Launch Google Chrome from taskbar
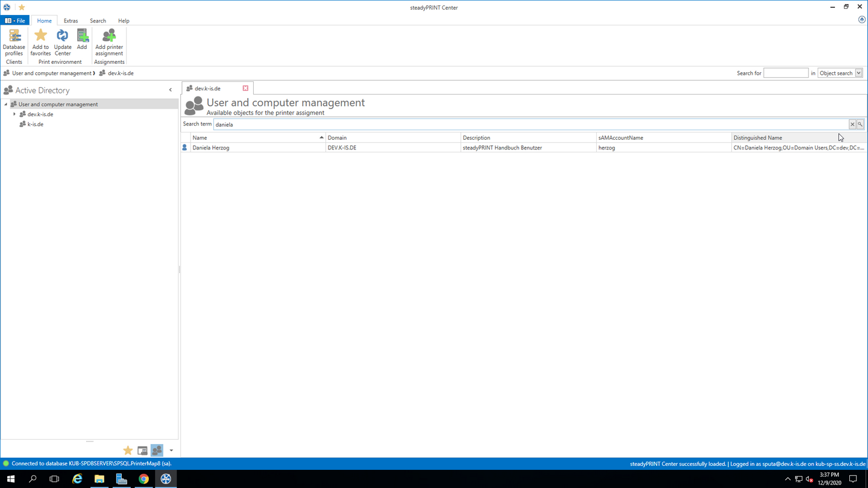This screenshot has height=488, width=868. (x=143, y=479)
